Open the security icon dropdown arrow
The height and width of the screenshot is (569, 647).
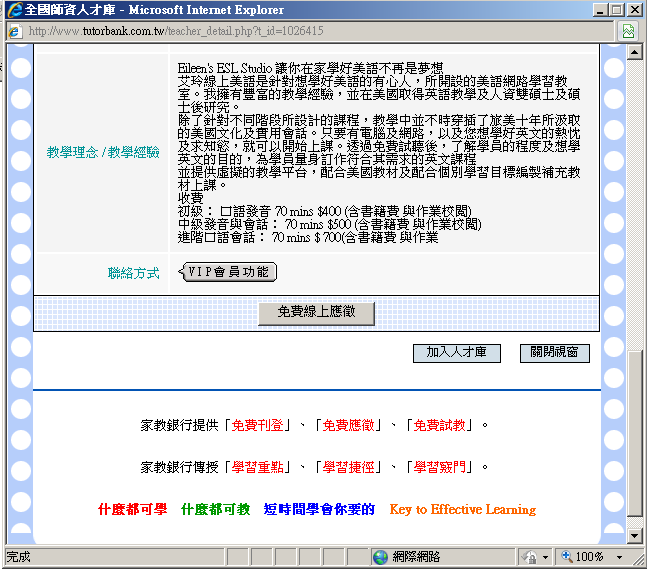click(544, 557)
